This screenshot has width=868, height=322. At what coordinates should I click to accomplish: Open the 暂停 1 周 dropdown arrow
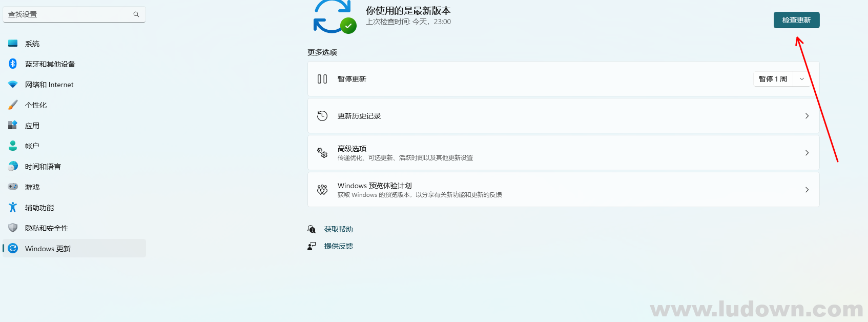pyautogui.click(x=802, y=79)
